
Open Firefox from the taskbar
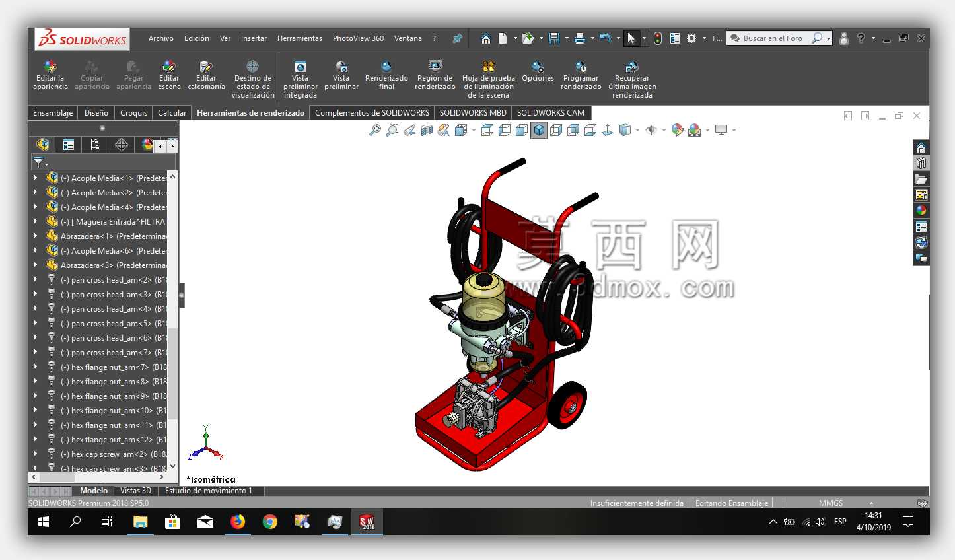click(237, 522)
